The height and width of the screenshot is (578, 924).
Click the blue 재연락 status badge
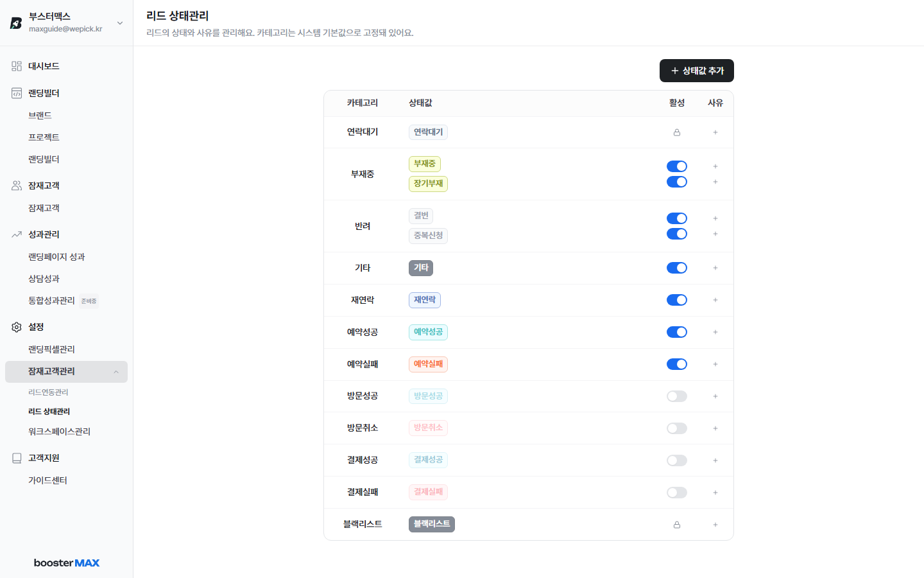pyautogui.click(x=425, y=300)
